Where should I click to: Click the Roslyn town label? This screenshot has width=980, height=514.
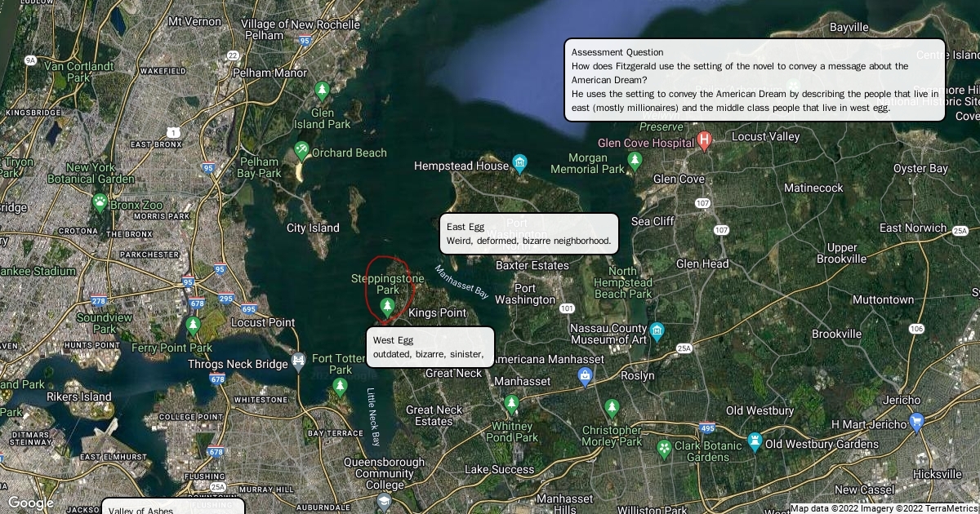pos(637,375)
